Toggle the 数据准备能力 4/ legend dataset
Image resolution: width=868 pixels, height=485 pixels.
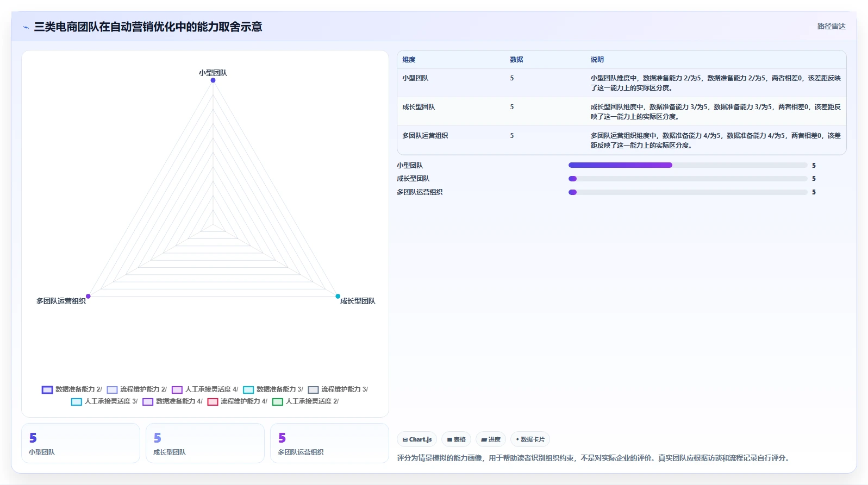coord(172,401)
